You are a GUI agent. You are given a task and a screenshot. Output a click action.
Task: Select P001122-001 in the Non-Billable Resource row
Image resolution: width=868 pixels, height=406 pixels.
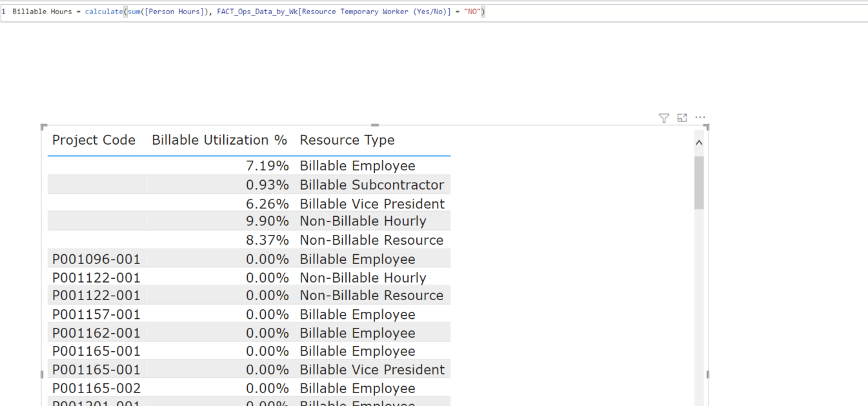pos(96,296)
